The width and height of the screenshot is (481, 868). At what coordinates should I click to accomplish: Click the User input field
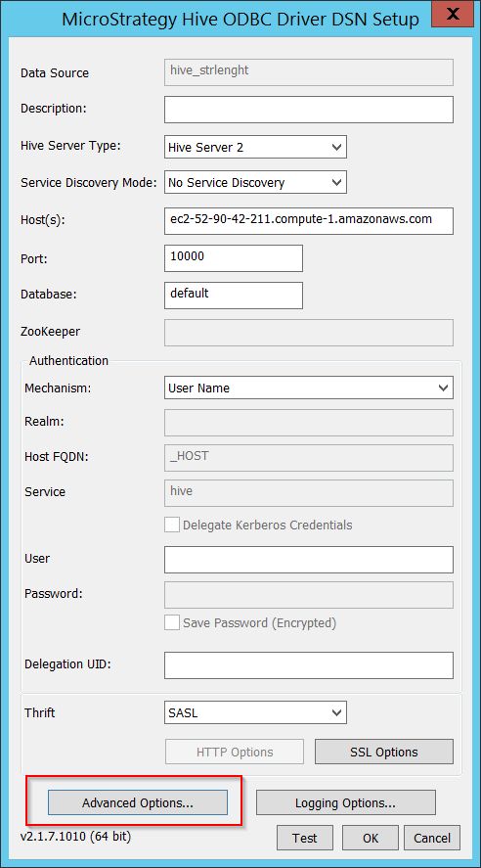coord(309,560)
